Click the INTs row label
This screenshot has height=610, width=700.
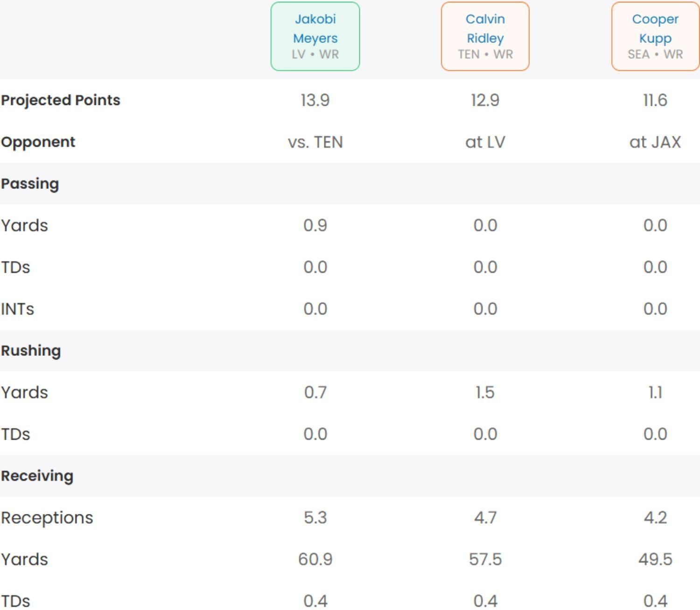tap(17, 309)
